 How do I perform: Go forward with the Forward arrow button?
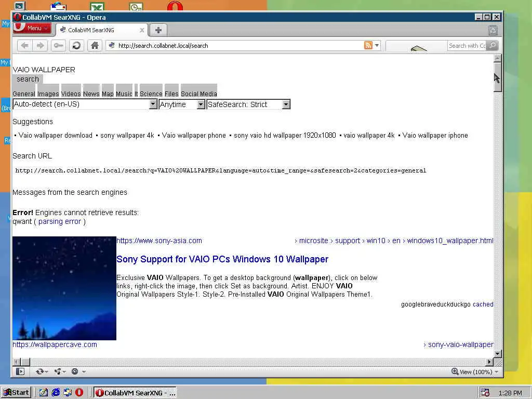[x=40, y=46]
